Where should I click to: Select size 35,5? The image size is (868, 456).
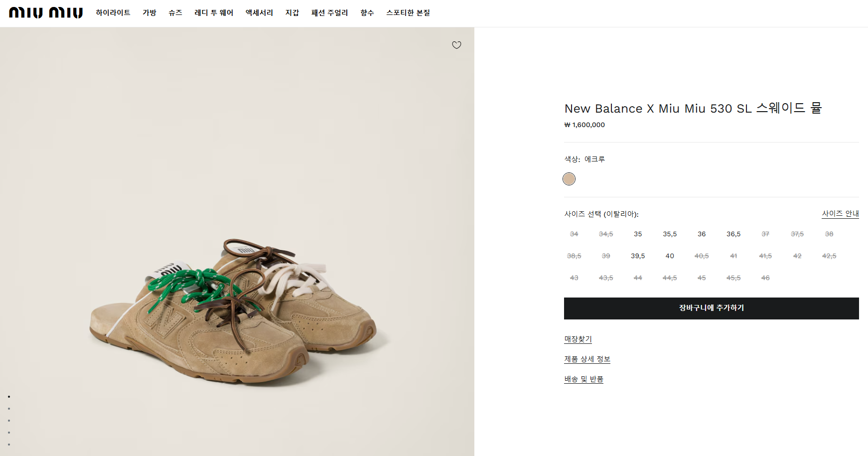click(x=670, y=234)
